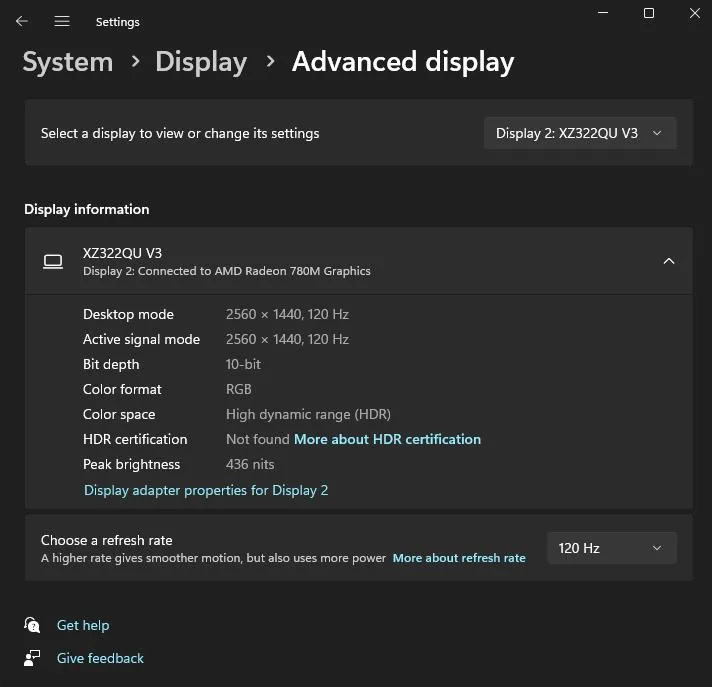Click the Settings title text
Image resolution: width=712 pixels, height=687 pixels.
pyautogui.click(x=118, y=22)
